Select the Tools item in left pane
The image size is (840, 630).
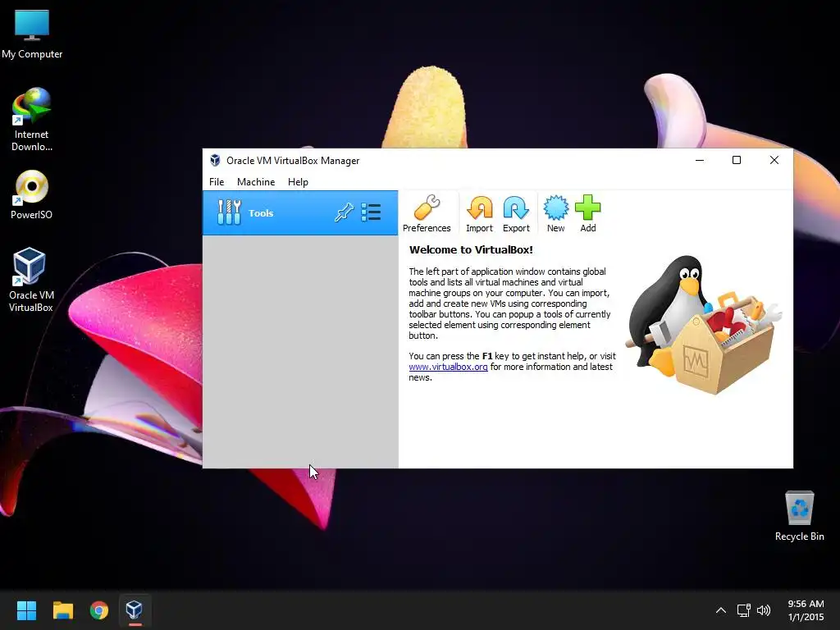(300, 212)
